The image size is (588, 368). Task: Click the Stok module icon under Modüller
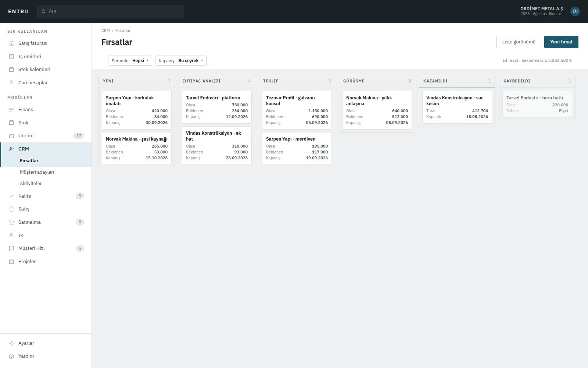(11, 123)
